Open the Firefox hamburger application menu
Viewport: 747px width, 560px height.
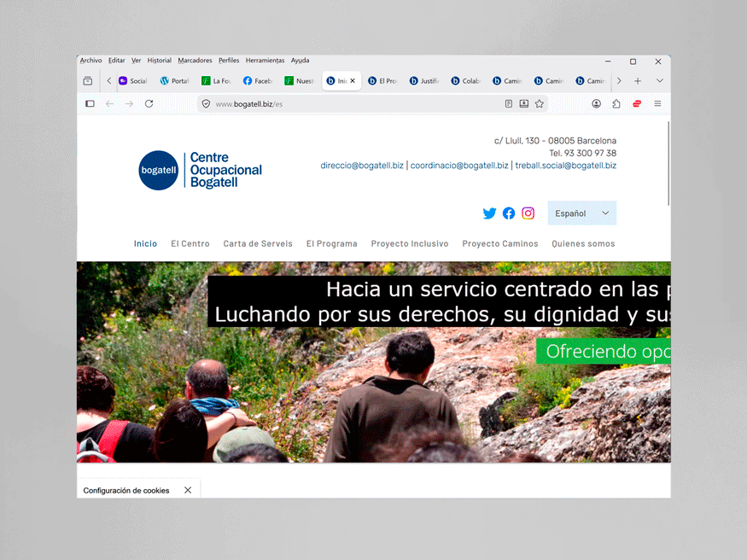point(657,104)
